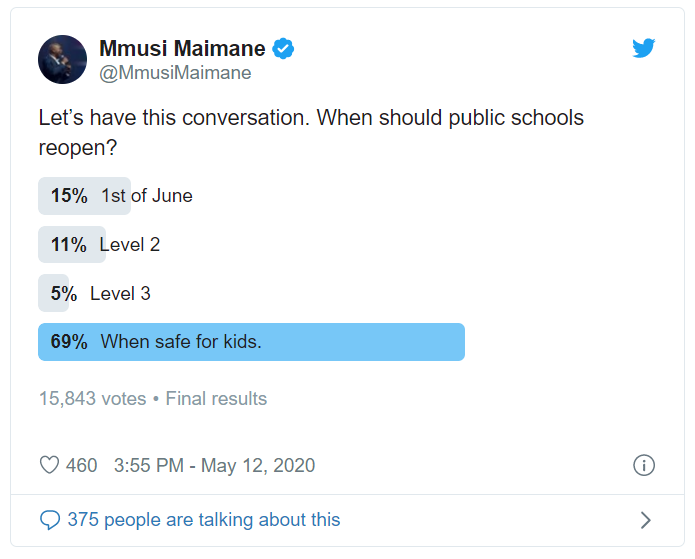Expand conversation with right chevron arrow
Screen dimensions: 695x559
pos(645,520)
